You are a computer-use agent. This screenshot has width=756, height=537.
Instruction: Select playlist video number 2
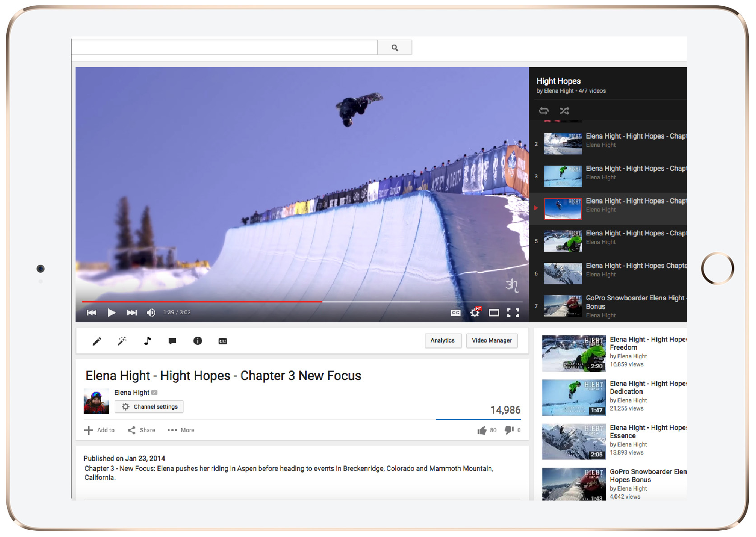point(608,144)
